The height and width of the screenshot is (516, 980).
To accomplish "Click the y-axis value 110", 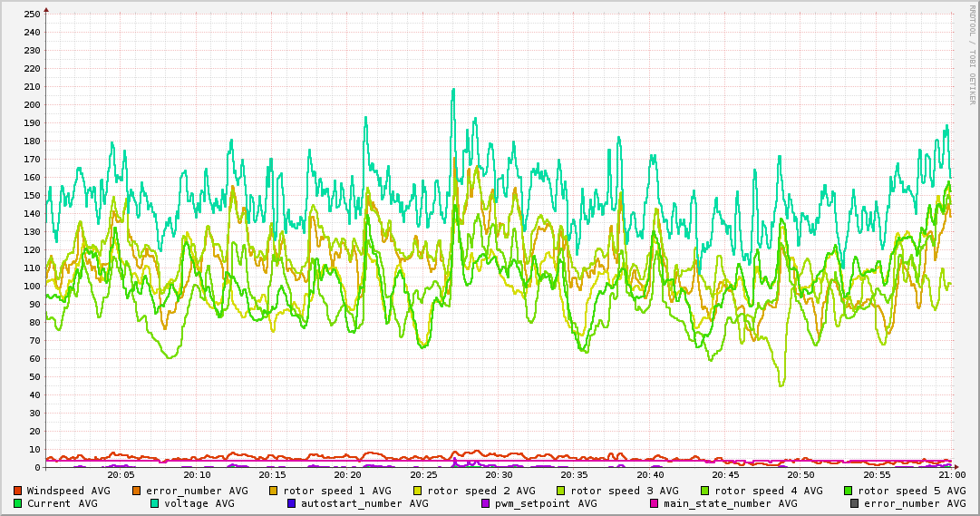I will [x=31, y=268].
